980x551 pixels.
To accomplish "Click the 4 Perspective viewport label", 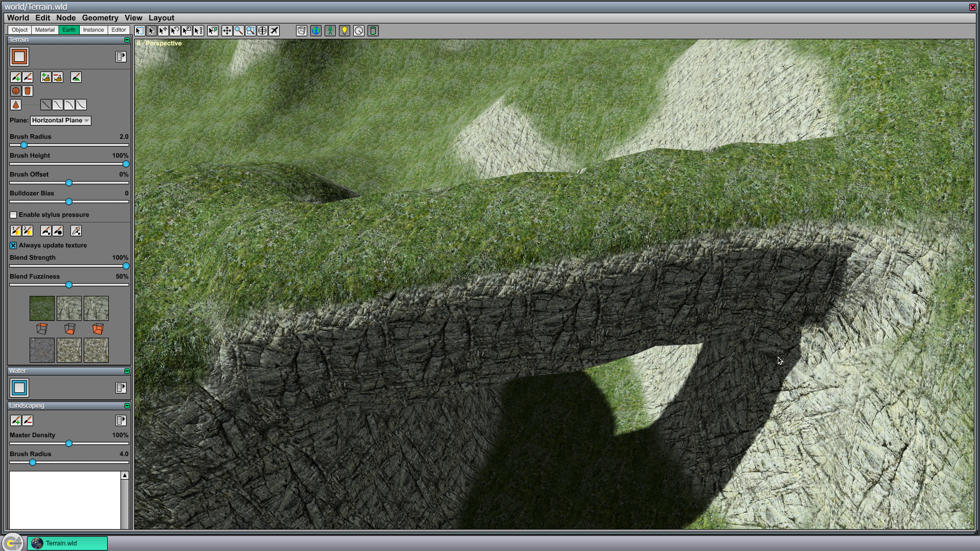I will click(x=159, y=43).
